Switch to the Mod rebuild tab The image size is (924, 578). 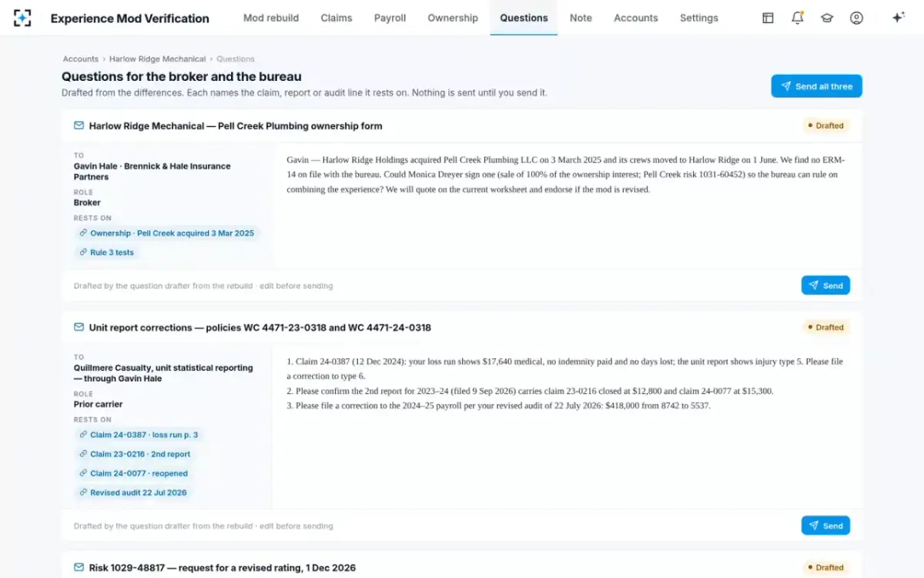click(x=271, y=18)
